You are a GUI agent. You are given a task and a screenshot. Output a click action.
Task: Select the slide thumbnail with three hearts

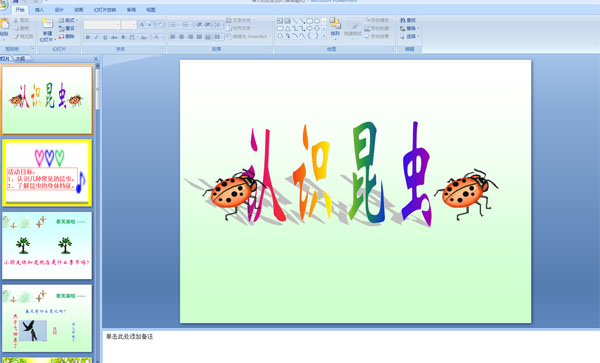[47, 173]
